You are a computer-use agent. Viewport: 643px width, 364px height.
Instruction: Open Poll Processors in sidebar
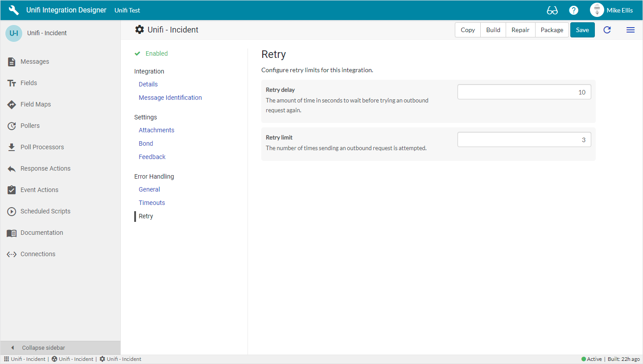tap(42, 147)
